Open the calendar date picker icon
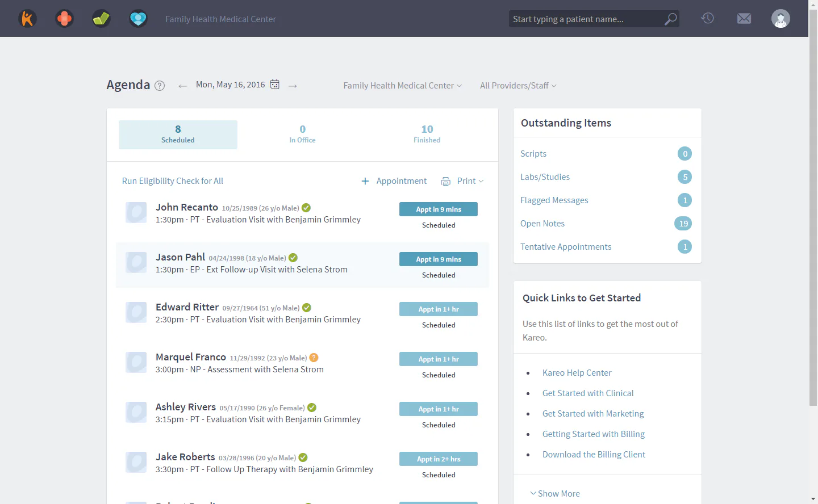 [274, 84]
